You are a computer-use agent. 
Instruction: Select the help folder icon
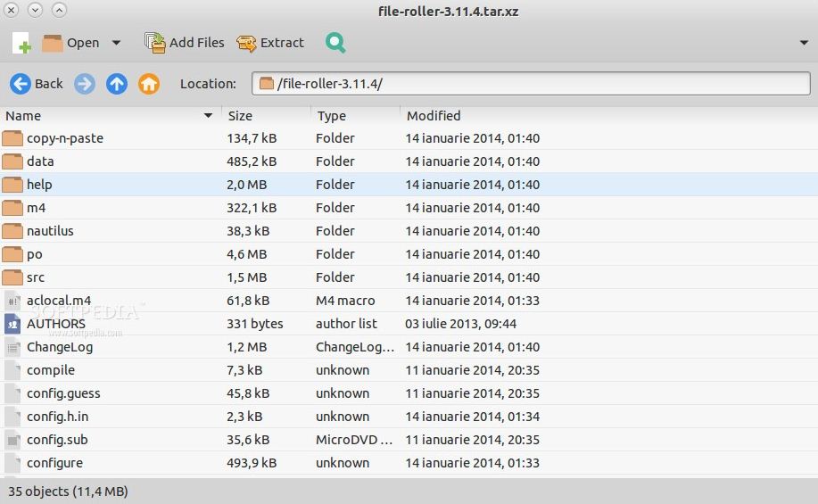(12, 185)
